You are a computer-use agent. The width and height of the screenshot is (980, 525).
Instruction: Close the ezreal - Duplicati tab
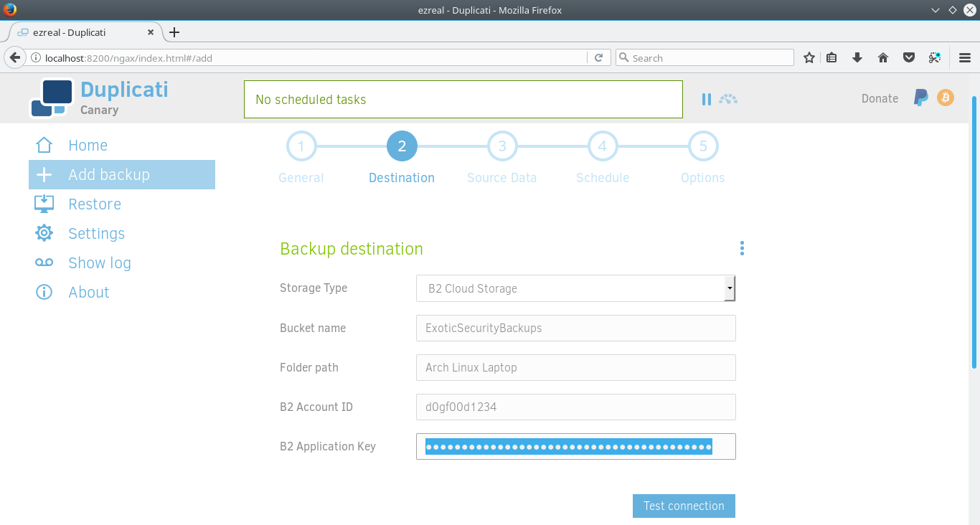(151, 32)
